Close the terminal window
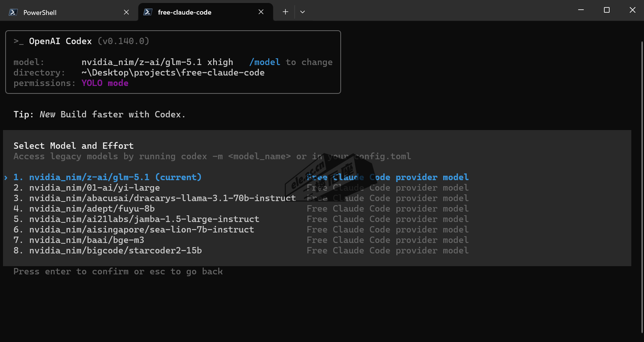Image resolution: width=644 pixels, height=342 pixels. click(x=632, y=10)
